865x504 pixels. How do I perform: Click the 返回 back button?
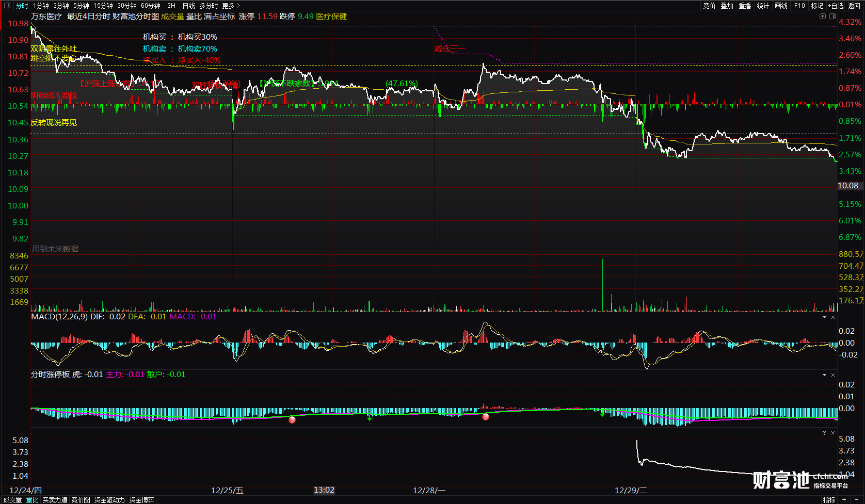click(x=854, y=6)
